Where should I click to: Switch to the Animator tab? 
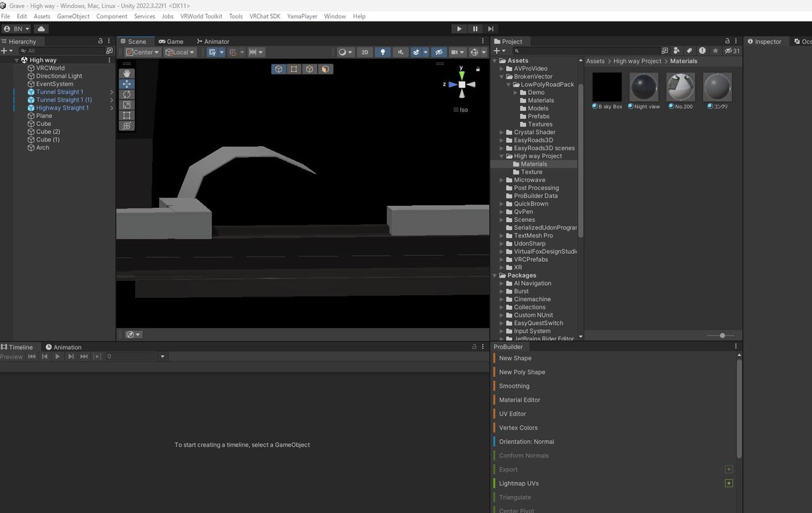pyautogui.click(x=213, y=41)
